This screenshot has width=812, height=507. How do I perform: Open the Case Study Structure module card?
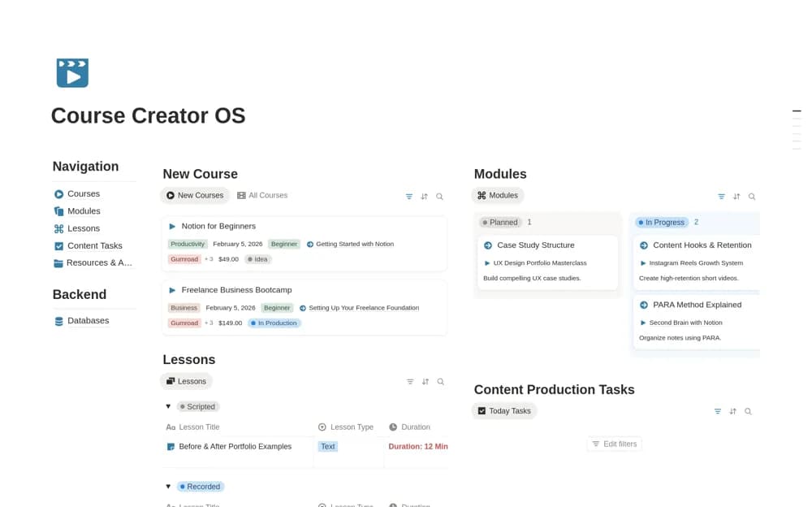coord(548,262)
